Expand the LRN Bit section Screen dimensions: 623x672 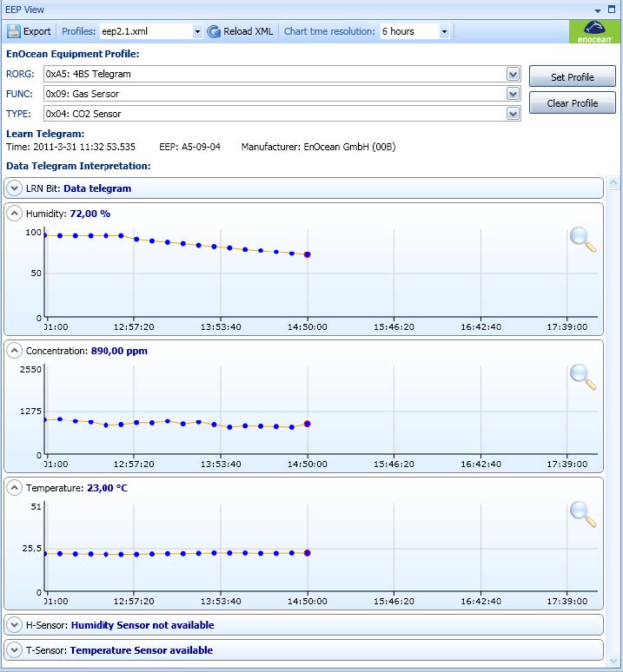tap(15, 188)
